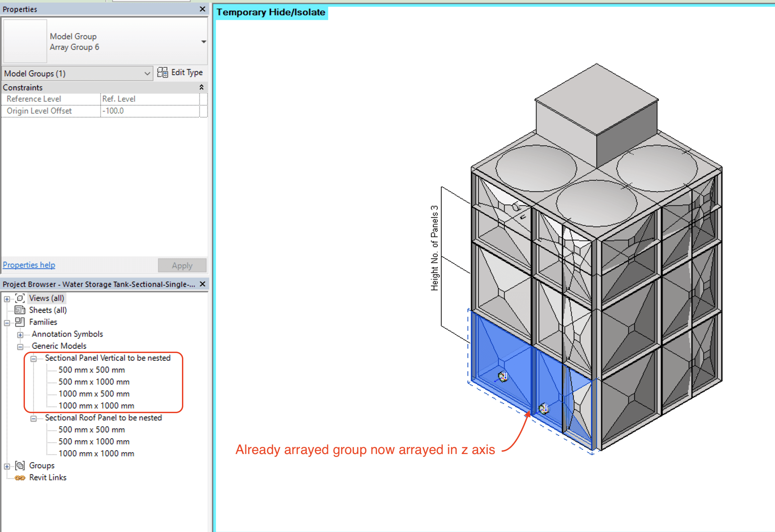Click the Sheets (all) icon

click(20, 310)
